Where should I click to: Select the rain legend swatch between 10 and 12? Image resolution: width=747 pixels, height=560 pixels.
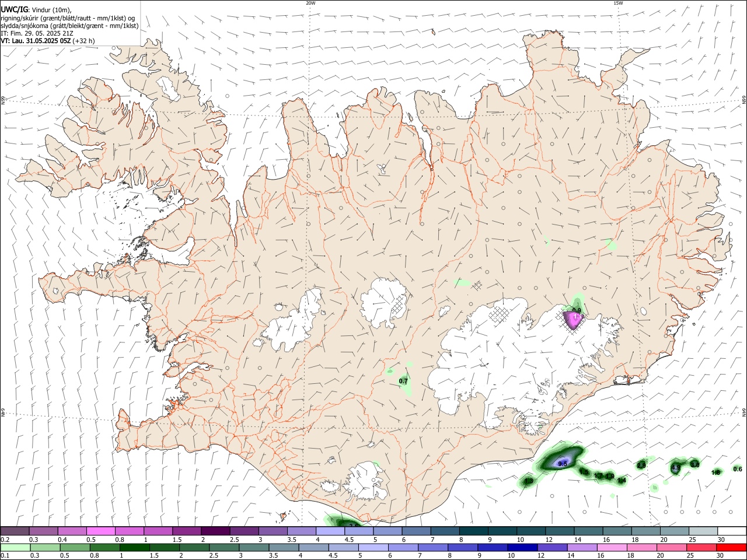(522, 548)
